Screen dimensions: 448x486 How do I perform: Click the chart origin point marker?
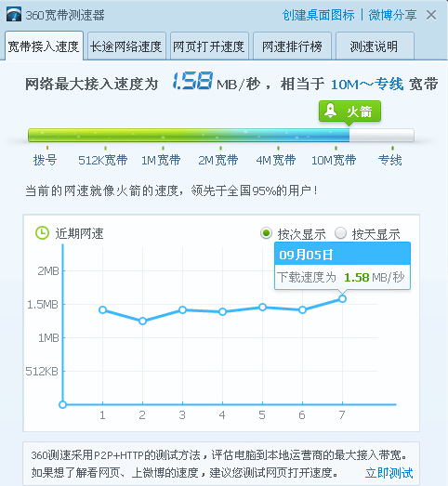(x=62, y=404)
